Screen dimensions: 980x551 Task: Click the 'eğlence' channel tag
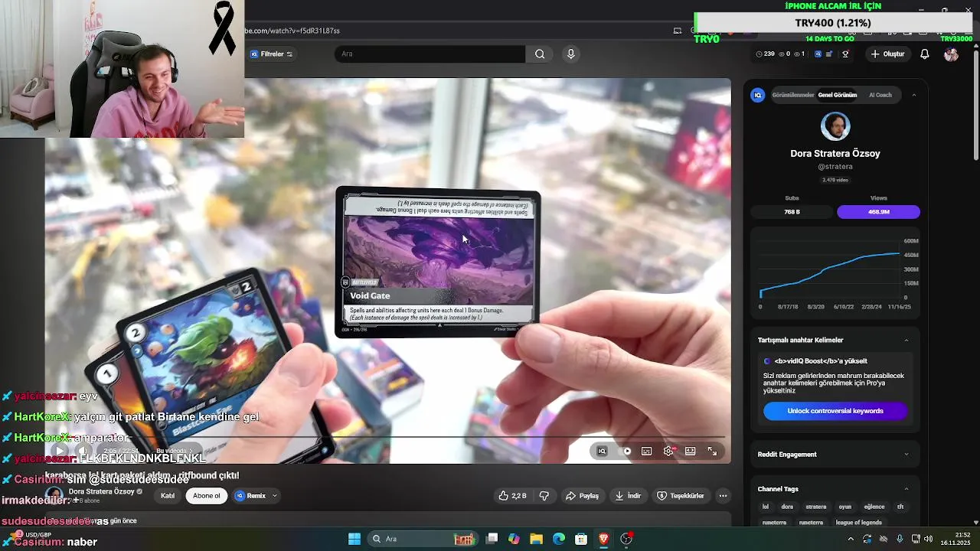(x=874, y=507)
